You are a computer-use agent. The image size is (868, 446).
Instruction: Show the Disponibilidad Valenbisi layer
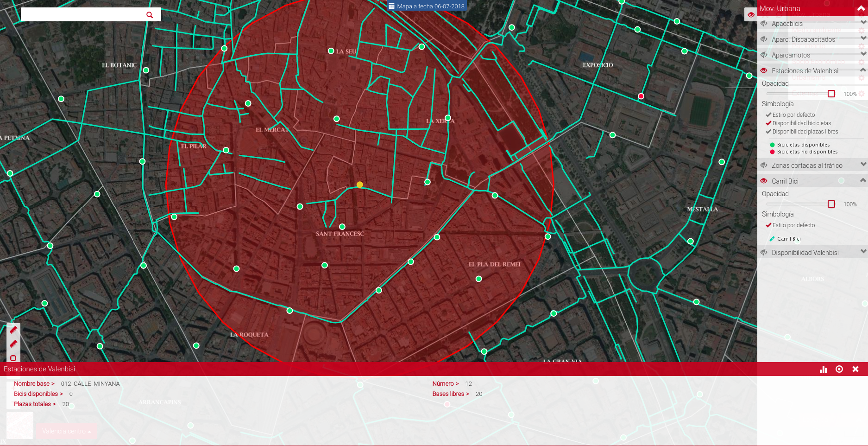[x=764, y=253]
